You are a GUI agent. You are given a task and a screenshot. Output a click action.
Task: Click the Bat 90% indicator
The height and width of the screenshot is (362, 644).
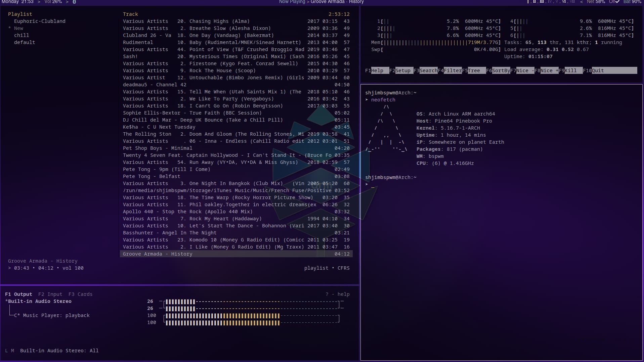tap(632, 2)
